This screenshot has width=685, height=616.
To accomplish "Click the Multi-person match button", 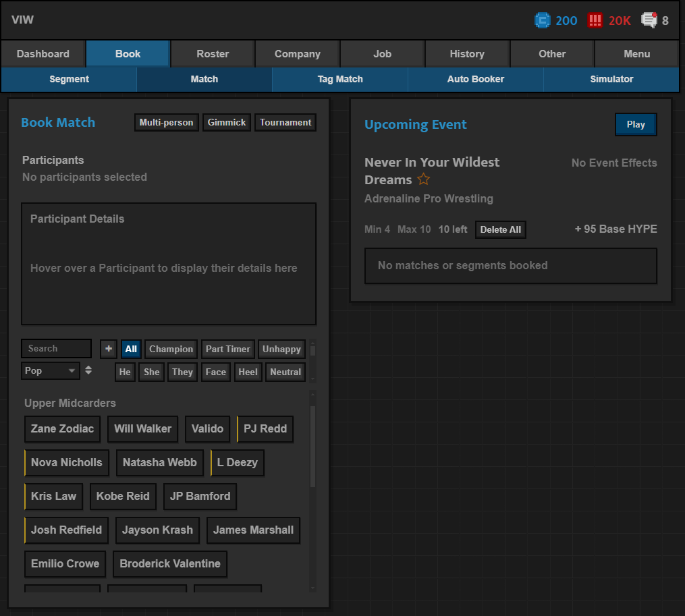I will 167,122.
